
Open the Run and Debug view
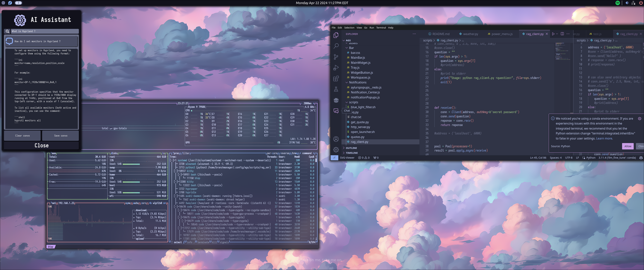coord(336,67)
